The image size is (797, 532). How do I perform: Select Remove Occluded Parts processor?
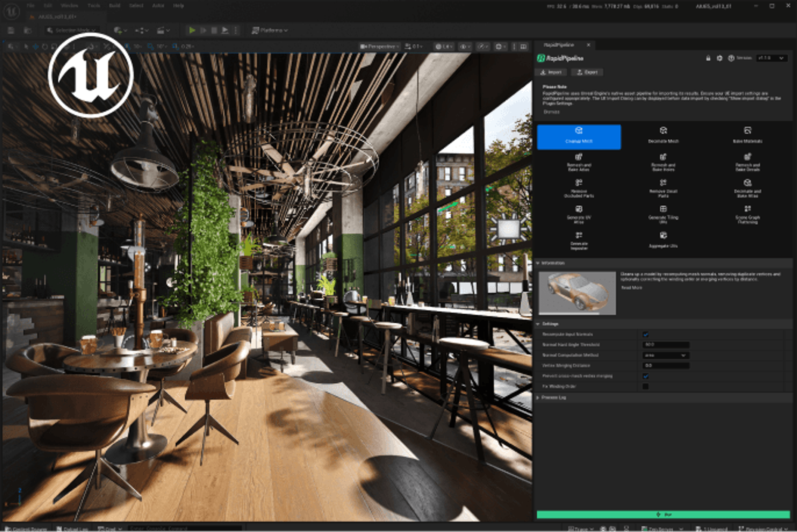[x=579, y=188]
